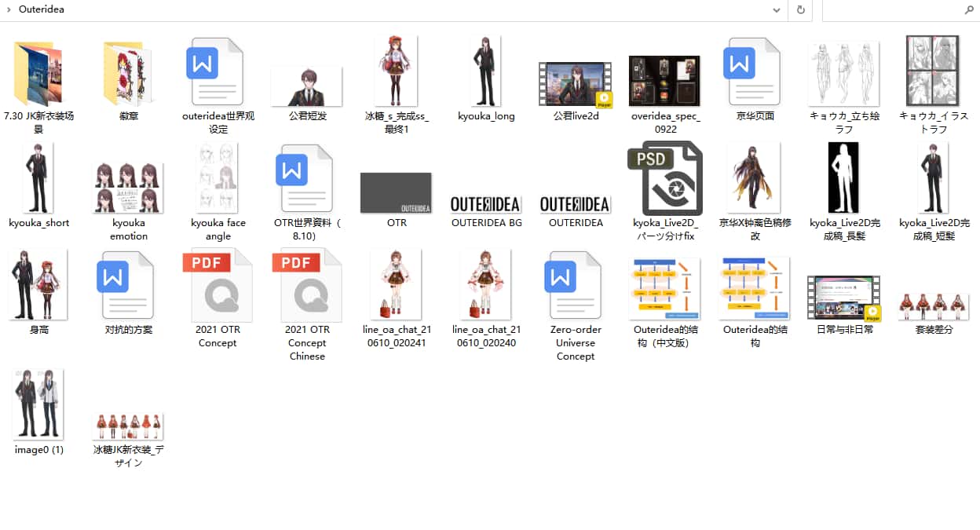Open the 2021 OTR Concept PDF
980x530 pixels.
218,286
